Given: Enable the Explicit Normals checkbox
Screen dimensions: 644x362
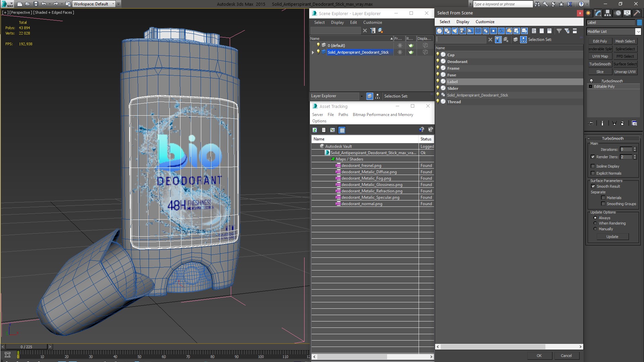Looking at the screenshot, I should pyautogui.click(x=593, y=173).
